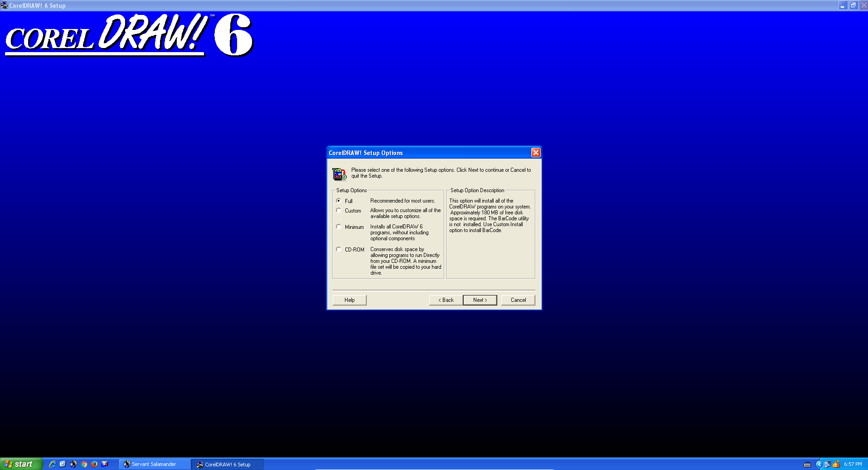Image resolution: width=868 pixels, height=470 pixels.
Task: Open Servant Salamander quick launch icon
Action: coord(73,464)
